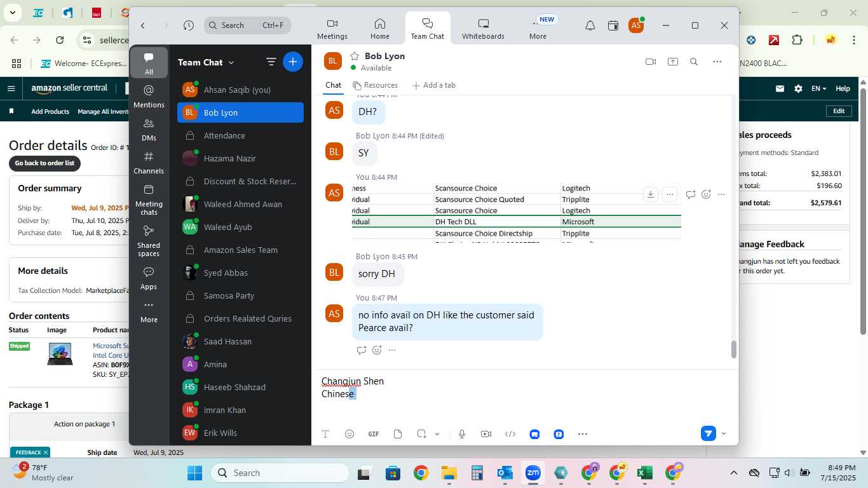Open Shared spaces in the sidebar

[x=149, y=240]
